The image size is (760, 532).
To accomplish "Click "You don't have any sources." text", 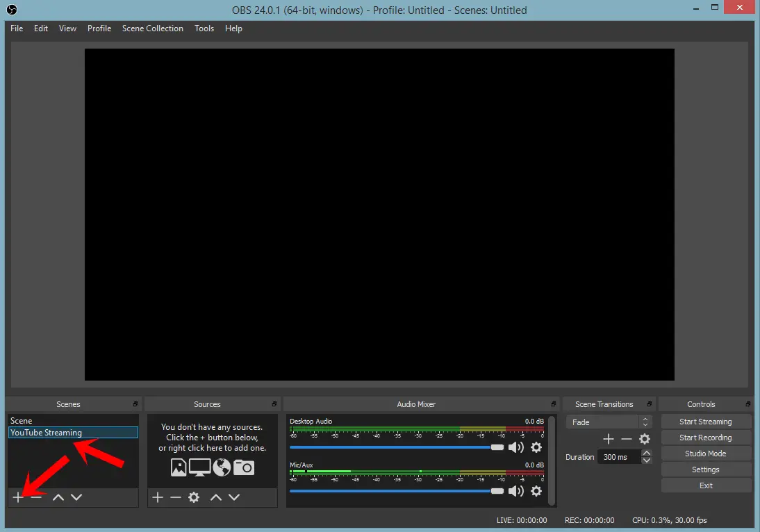I will coord(212,427).
